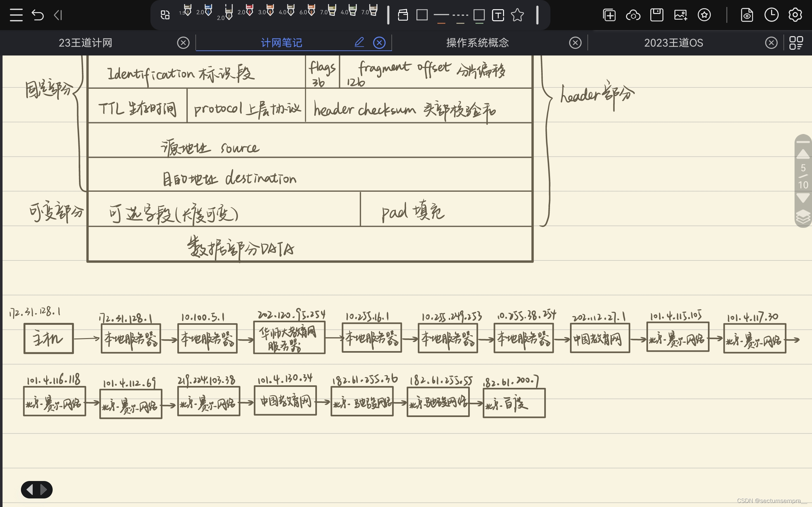Click the 5/10 page position scrubber
The height and width of the screenshot is (507, 812).
pos(803,176)
